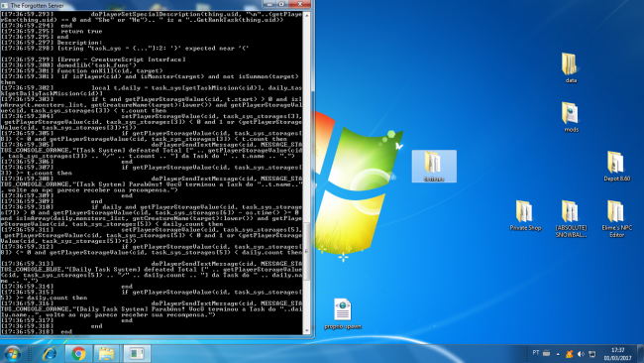The width and height of the screenshot is (644, 363).
Task: Select the proprio-spawn file icon
Action: tap(343, 313)
